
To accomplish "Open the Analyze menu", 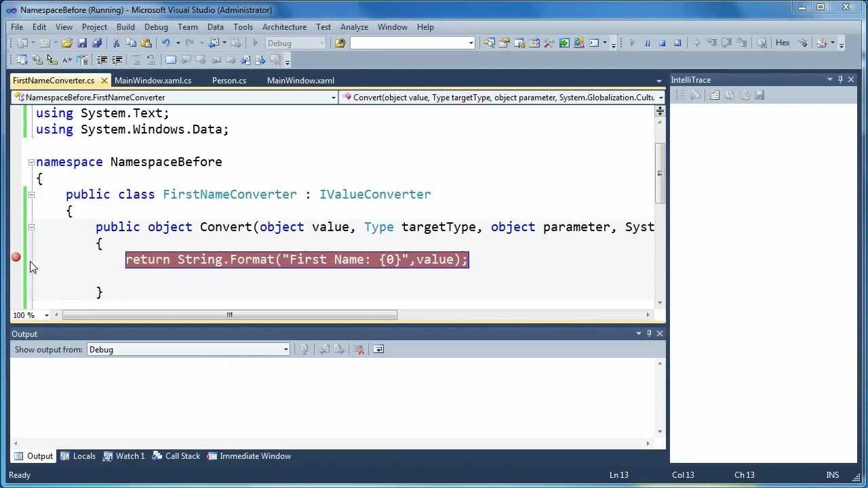I will 354,26.
